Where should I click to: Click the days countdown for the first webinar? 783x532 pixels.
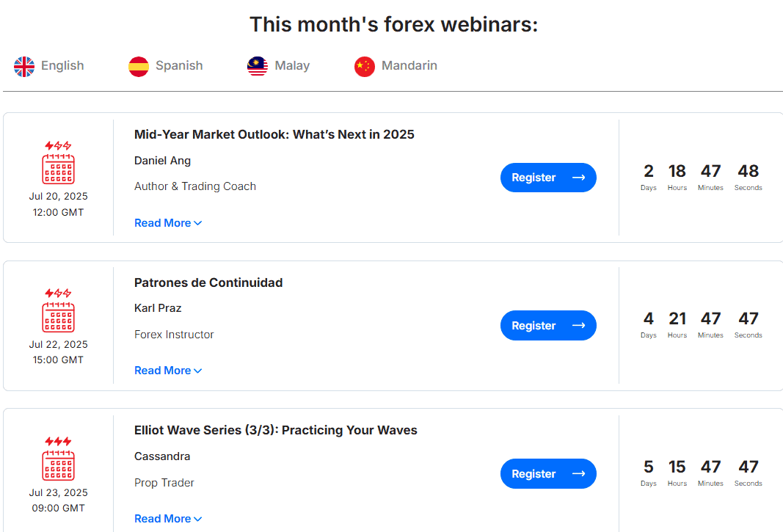[x=648, y=176]
